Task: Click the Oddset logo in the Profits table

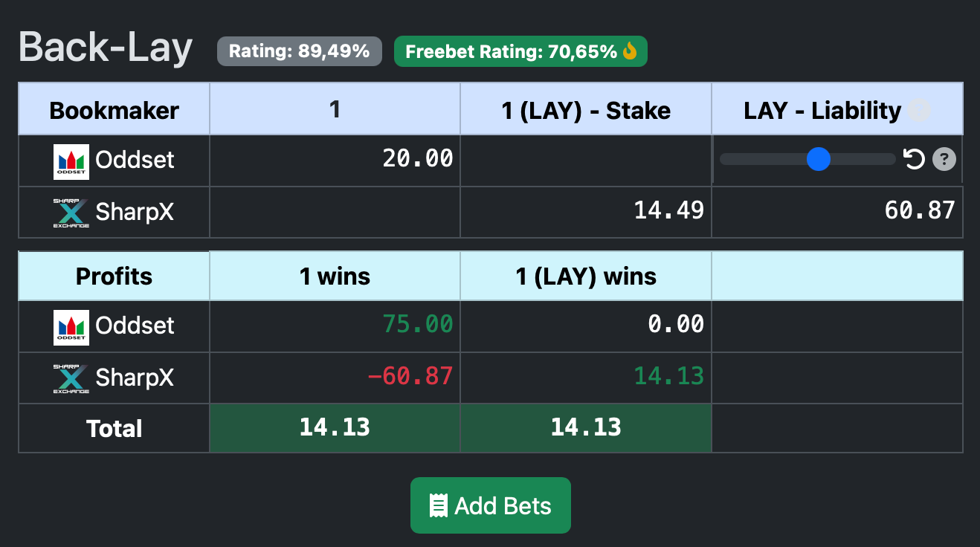Action: 71,327
